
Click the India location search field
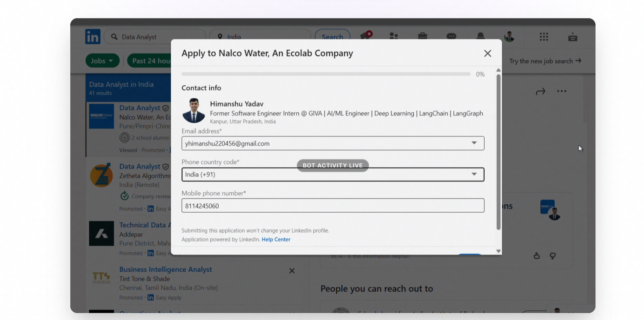(x=260, y=37)
